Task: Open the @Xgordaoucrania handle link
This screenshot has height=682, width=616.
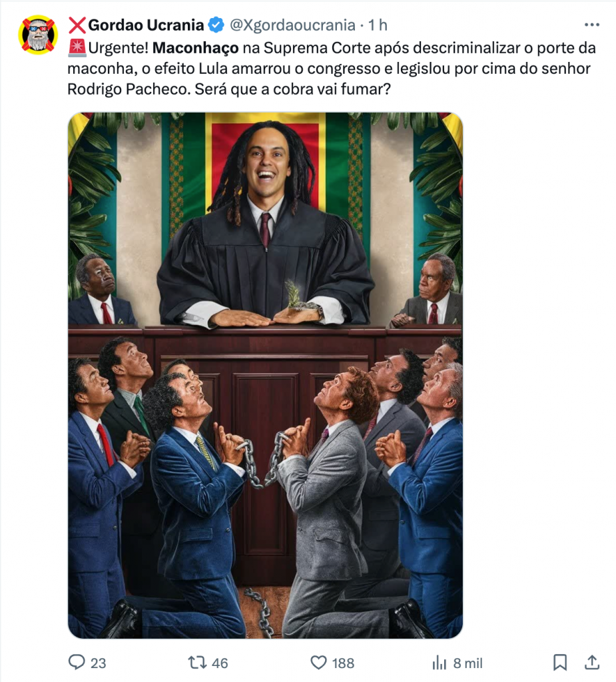Action: coord(292,25)
